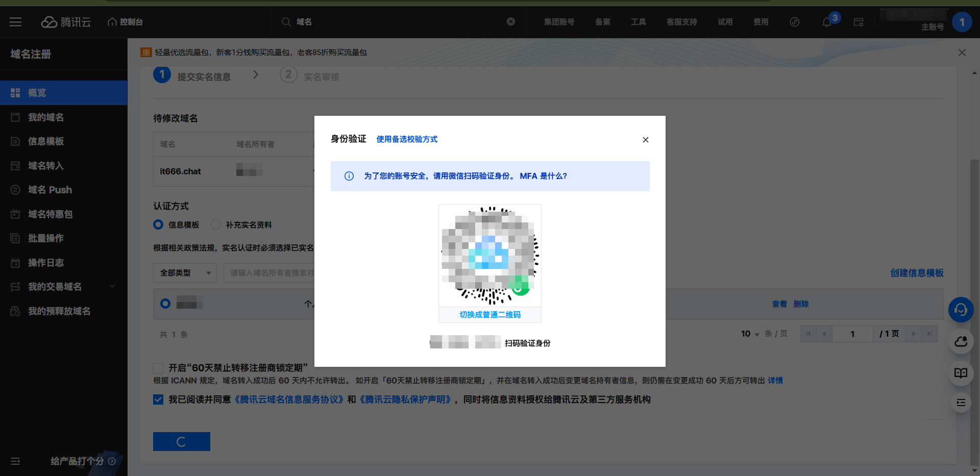Select 概览 in the sidebar
This screenshot has width=980, height=476.
63,93
